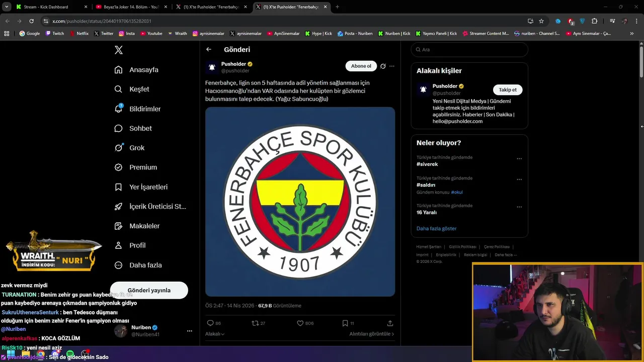Expand Daha fazla menu
Screen dimensions: 644x362
pos(138,265)
